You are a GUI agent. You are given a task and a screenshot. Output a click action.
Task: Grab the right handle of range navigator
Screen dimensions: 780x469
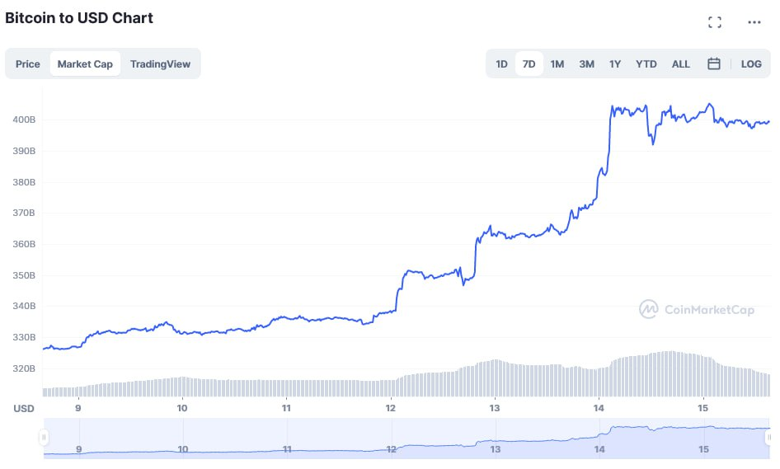[x=769, y=437]
